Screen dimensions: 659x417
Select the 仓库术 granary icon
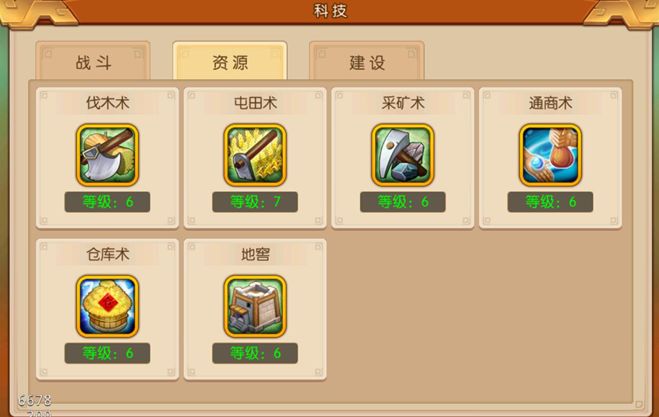pyautogui.click(x=107, y=306)
